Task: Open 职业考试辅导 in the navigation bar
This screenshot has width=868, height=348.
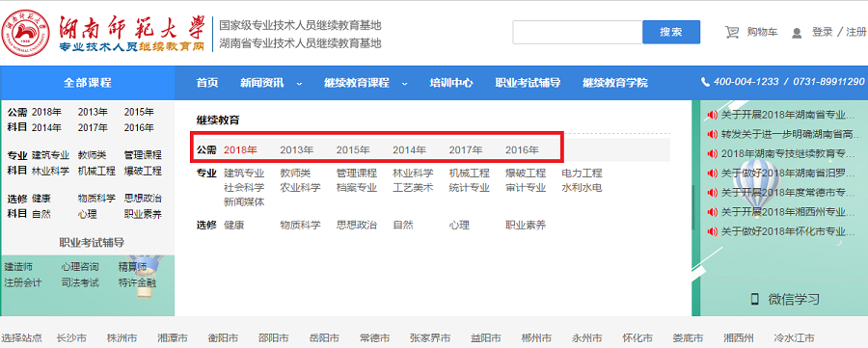Action: [x=528, y=83]
